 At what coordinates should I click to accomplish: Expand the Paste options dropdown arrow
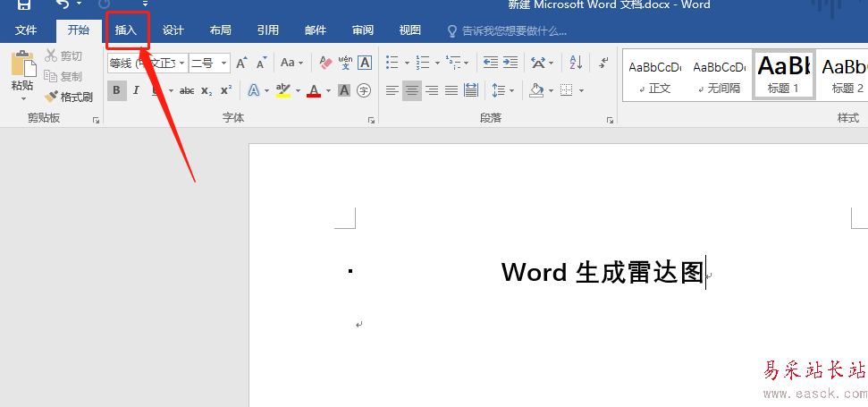pos(23,99)
